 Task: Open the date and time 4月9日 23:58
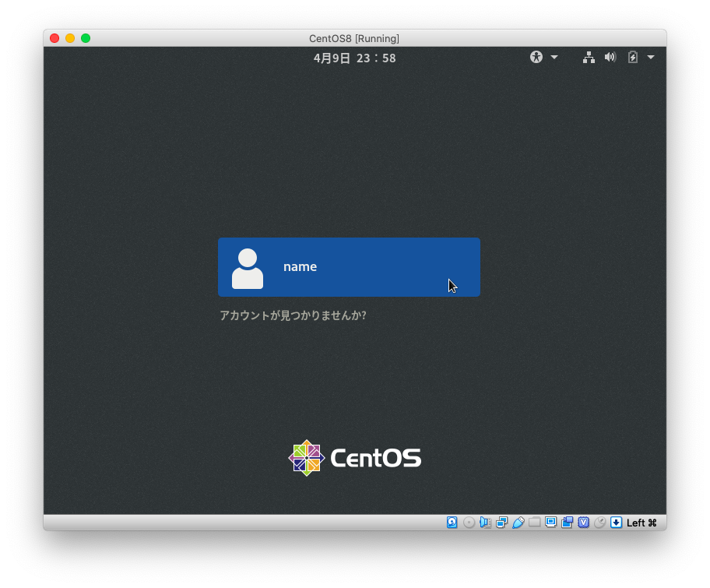click(354, 58)
